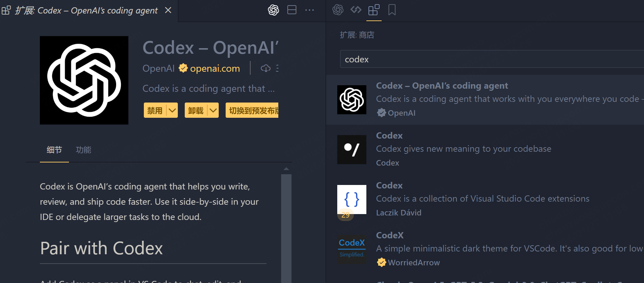Open the Codex sidebar panel icon
The height and width of the screenshot is (283, 644).
pyautogui.click(x=338, y=10)
